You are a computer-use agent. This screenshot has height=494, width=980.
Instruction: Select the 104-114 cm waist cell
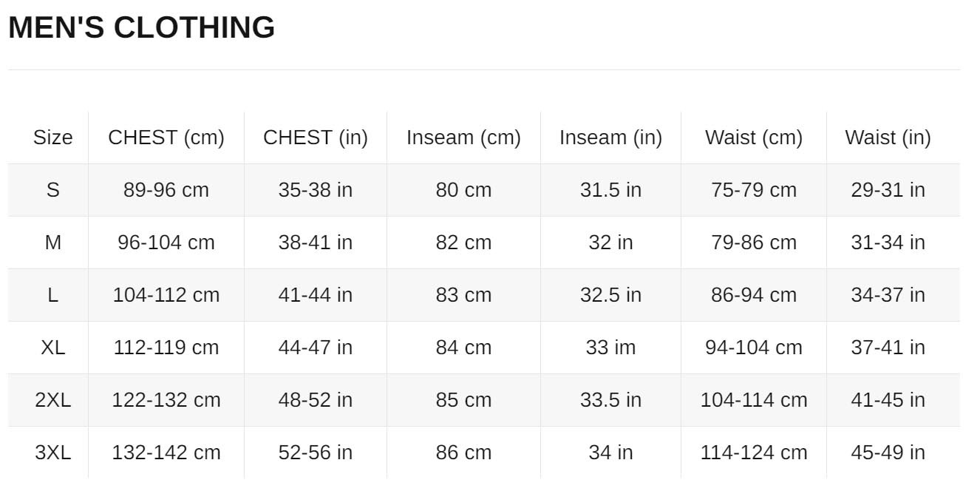754,400
